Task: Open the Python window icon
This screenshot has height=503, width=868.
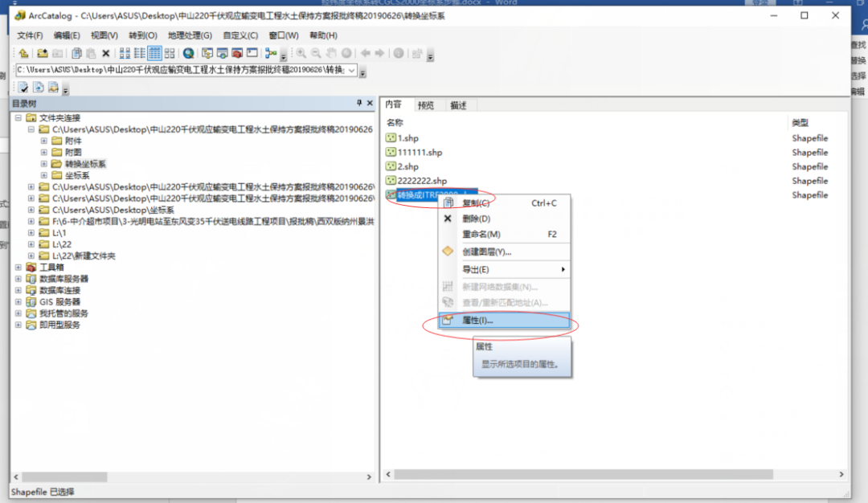Action: [252, 53]
